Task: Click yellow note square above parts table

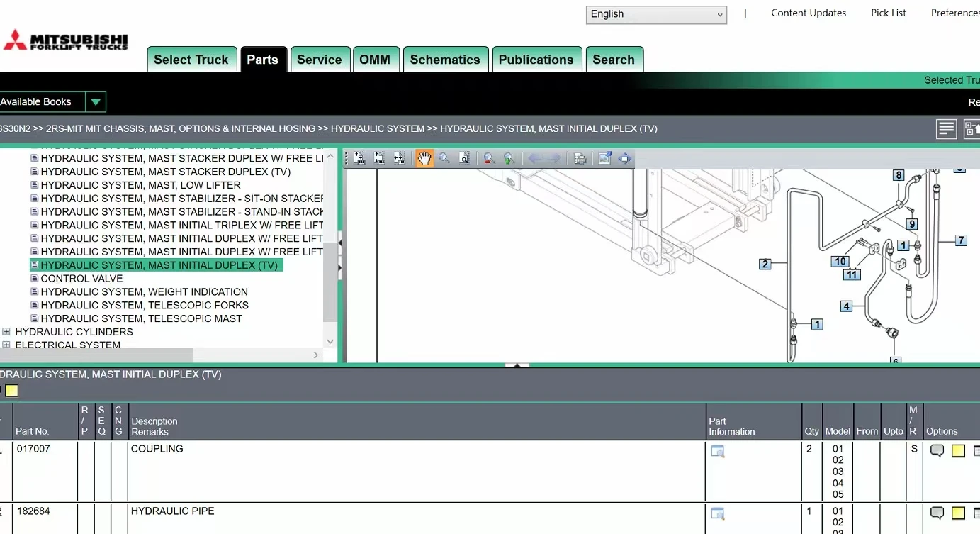Action: 11,391
